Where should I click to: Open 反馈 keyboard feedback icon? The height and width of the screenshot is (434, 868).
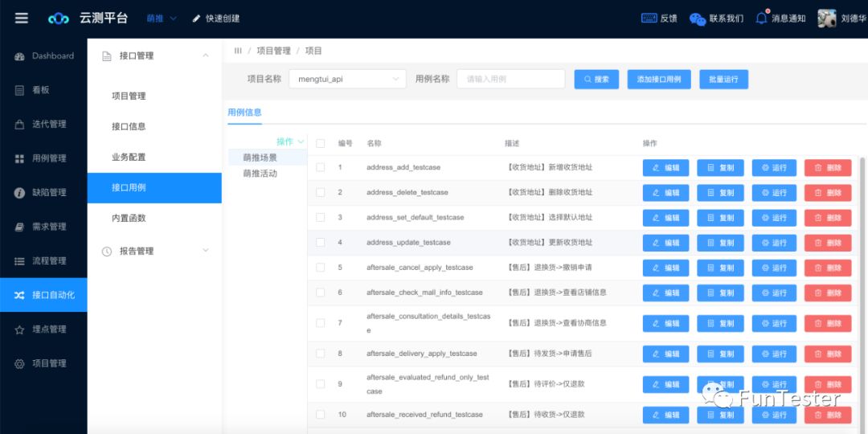[649, 18]
